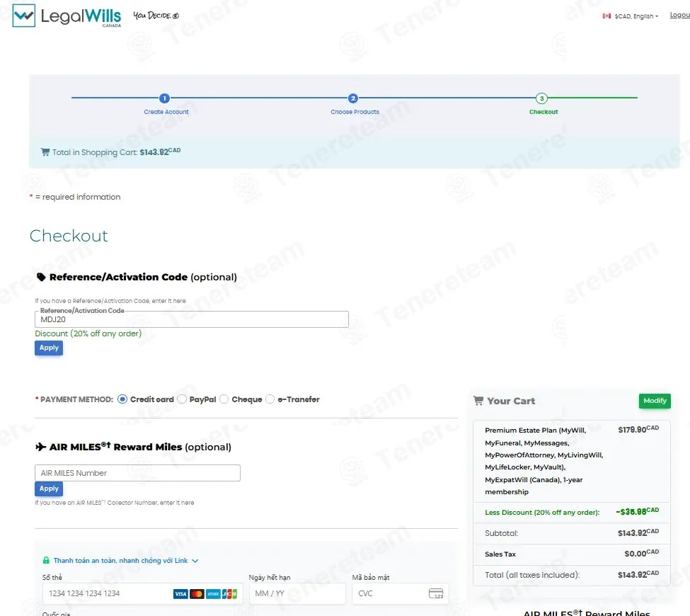Click the JCB card icon
The height and width of the screenshot is (616, 690).
(229, 594)
